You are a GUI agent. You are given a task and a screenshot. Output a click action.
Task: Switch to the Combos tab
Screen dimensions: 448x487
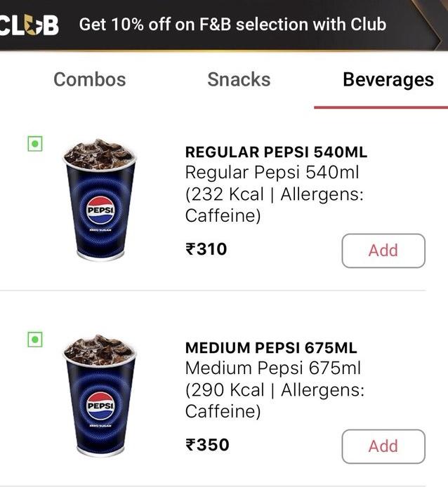tap(90, 79)
